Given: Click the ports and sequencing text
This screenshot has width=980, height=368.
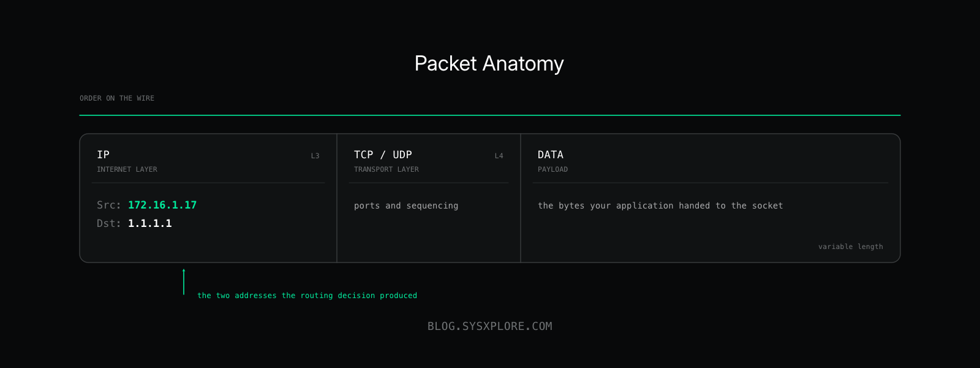Looking at the screenshot, I should [x=406, y=205].
